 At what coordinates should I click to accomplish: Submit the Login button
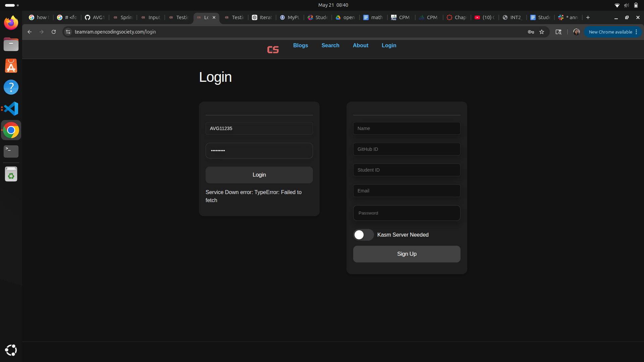coord(259,175)
